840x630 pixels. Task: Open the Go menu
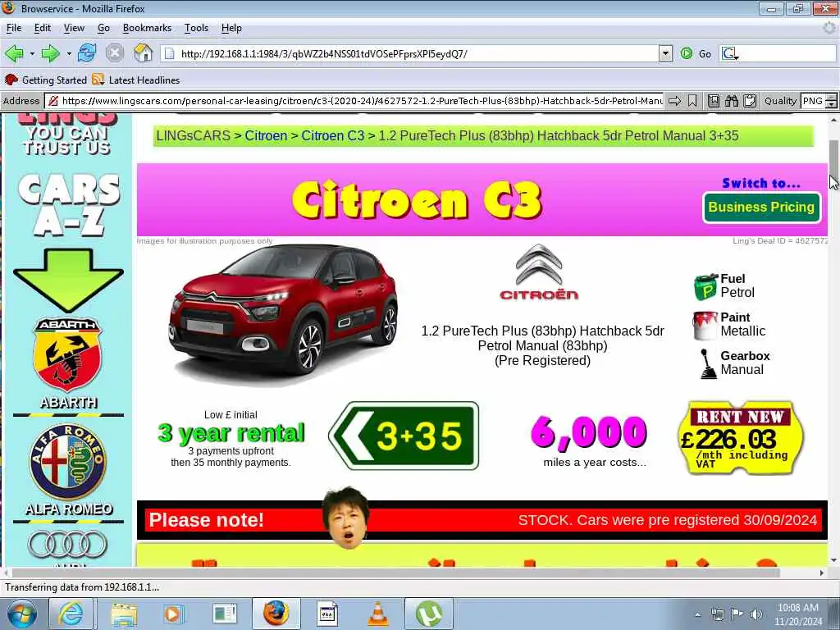click(103, 28)
